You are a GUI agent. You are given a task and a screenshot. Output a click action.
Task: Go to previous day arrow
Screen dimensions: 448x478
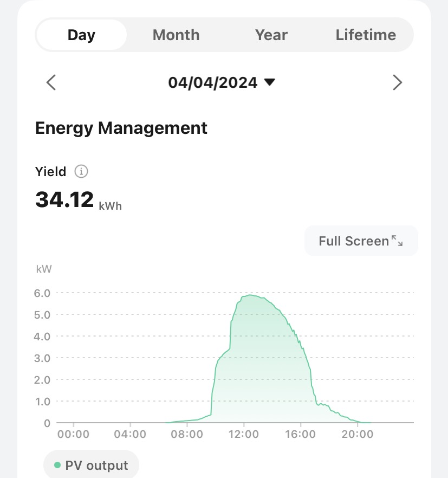point(51,82)
